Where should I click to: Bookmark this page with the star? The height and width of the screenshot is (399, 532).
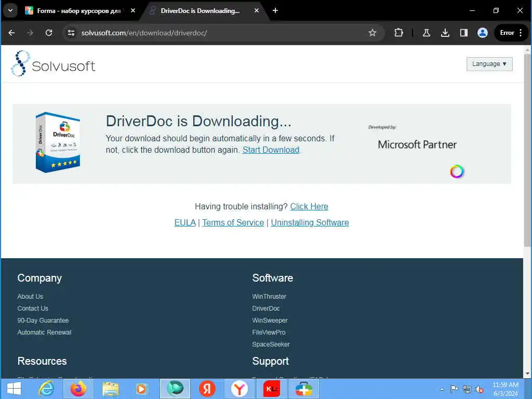pyautogui.click(x=373, y=33)
